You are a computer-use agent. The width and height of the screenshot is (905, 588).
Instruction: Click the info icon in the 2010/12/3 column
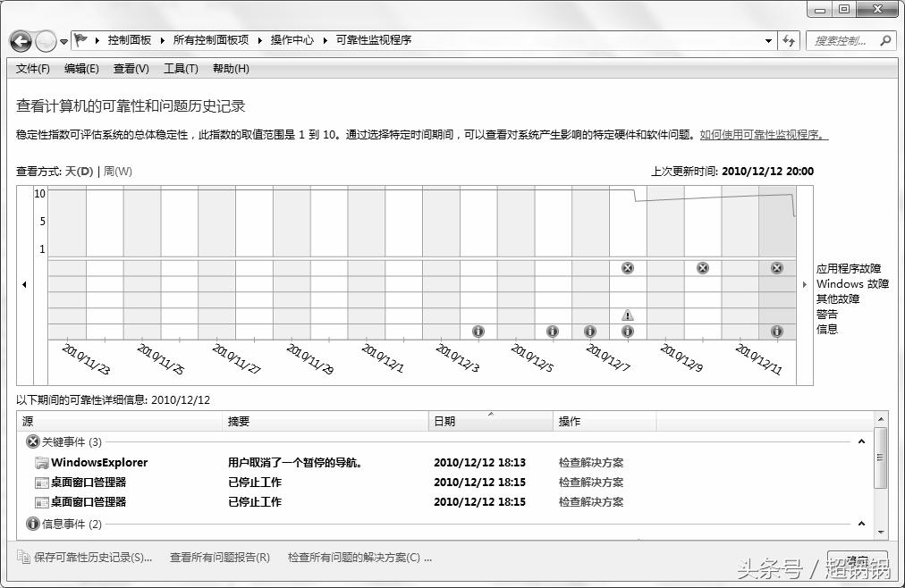478,331
